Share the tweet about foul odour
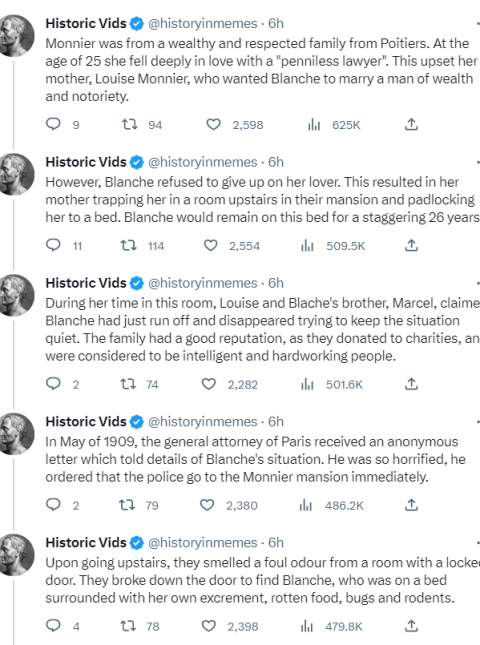Image resolution: width=480 pixels, height=645 pixels. (411, 626)
